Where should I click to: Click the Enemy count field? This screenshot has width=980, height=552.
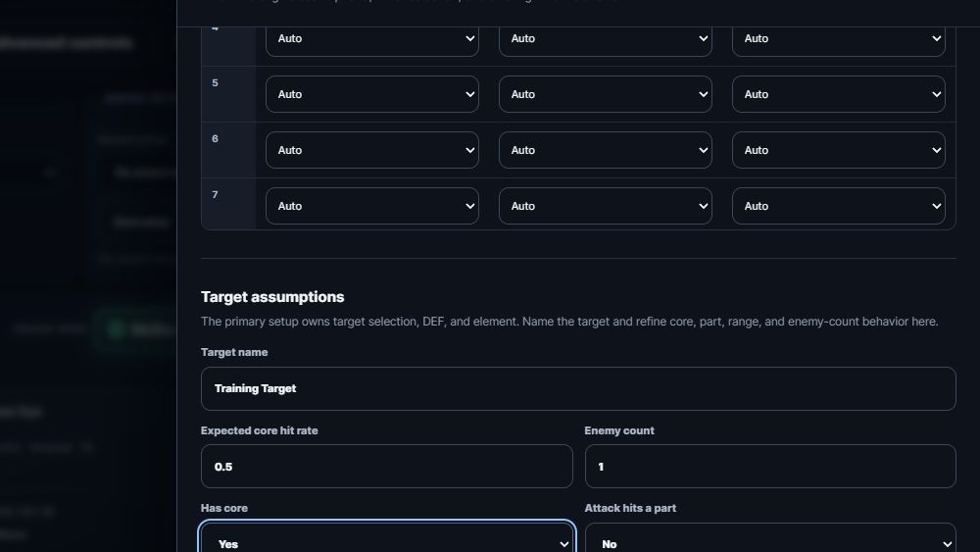coord(770,467)
